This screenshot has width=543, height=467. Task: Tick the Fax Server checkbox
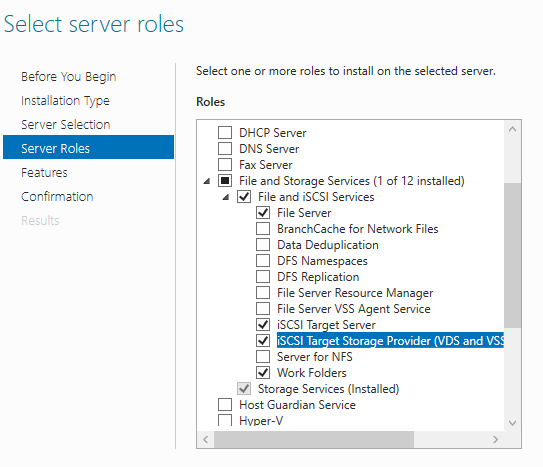click(225, 164)
